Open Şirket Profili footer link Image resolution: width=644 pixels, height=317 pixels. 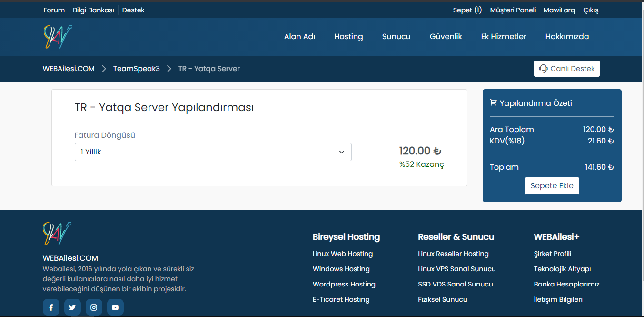(x=553, y=254)
